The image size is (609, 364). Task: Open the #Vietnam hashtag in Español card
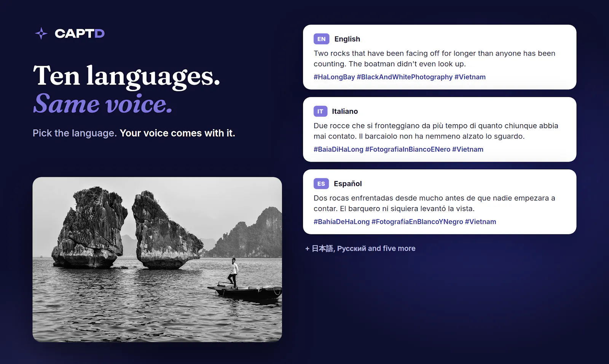click(x=480, y=221)
